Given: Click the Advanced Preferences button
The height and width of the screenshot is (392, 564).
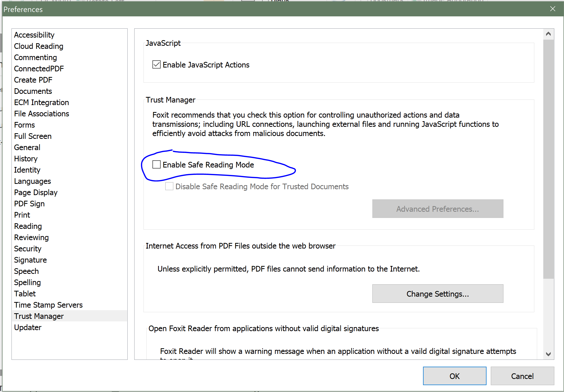Looking at the screenshot, I should (437, 209).
